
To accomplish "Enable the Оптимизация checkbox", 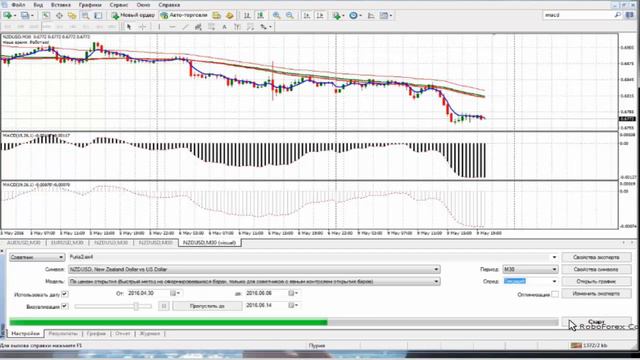I will point(555,294).
